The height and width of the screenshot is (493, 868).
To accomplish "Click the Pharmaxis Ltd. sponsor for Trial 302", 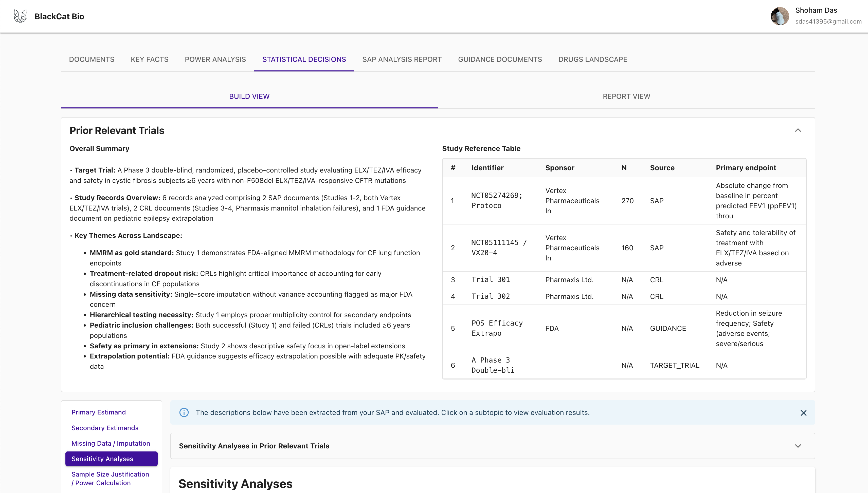I will click(x=569, y=296).
